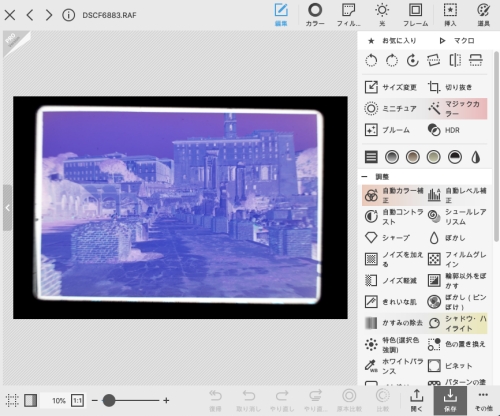Rotate image counter-clockwise icon
This screenshot has height=416, width=500.
pyautogui.click(x=371, y=60)
